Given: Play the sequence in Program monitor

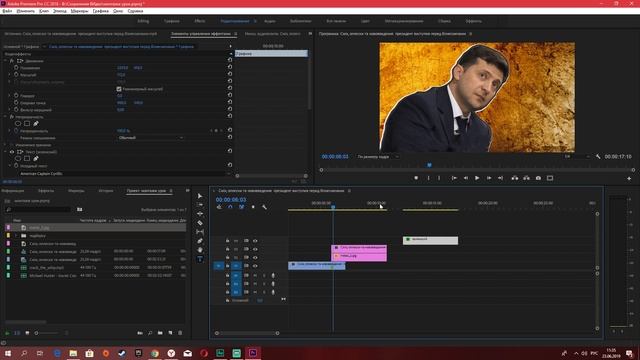Looking at the screenshot, I should coord(477,178).
